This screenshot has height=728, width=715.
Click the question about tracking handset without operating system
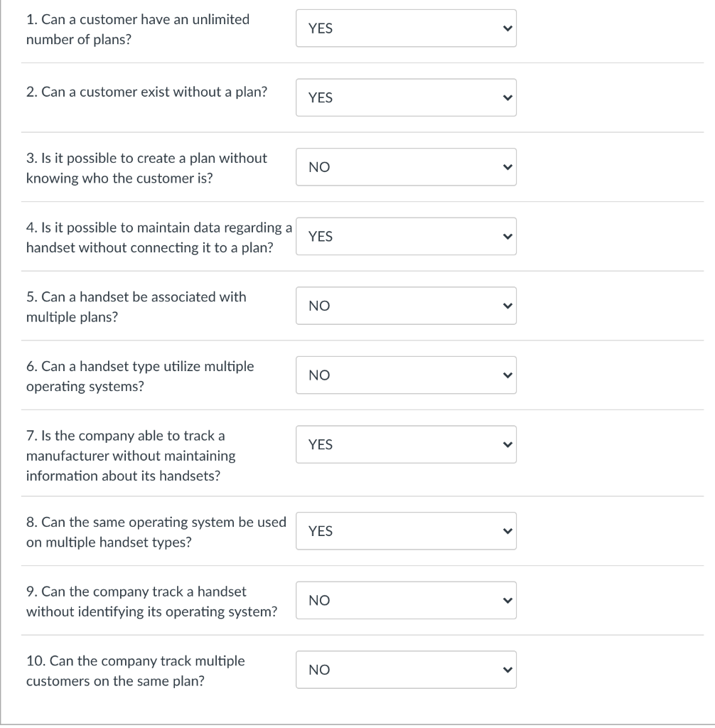151,601
